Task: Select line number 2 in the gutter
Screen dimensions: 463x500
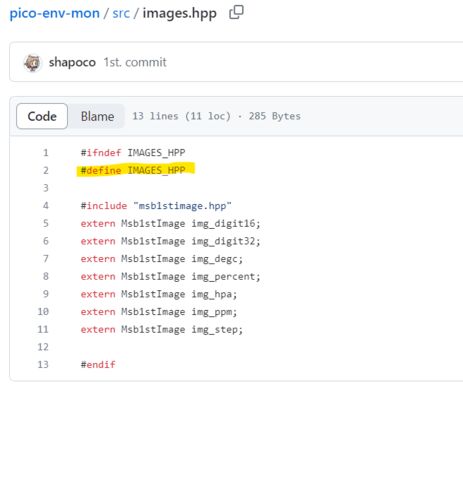Action: (46, 170)
